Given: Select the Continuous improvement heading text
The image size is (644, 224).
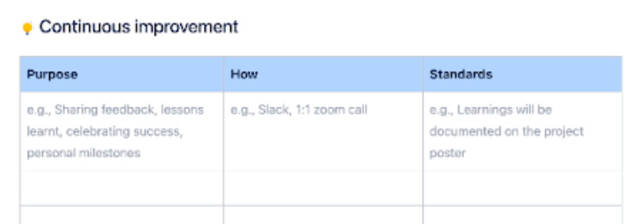Looking at the screenshot, I should tap(139, 27).
